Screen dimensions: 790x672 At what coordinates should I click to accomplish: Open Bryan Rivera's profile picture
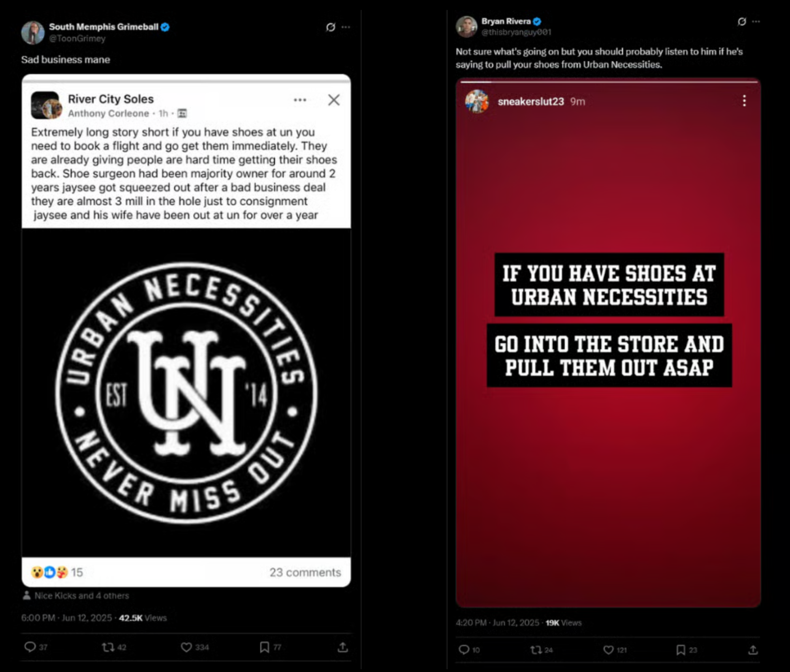(x=466, y=26)
